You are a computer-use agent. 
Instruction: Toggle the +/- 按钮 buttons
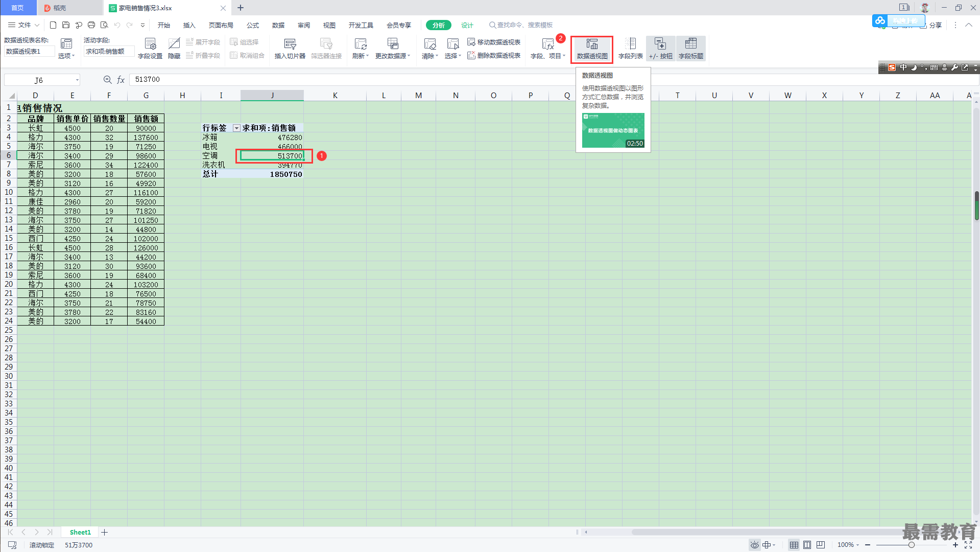point(661,49)
